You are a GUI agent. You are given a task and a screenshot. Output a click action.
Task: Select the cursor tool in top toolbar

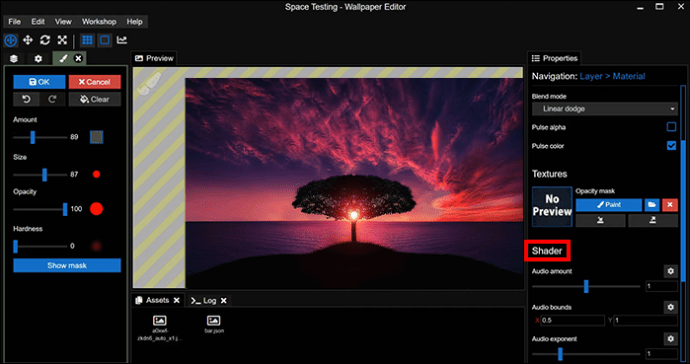(x=11, y=40)
